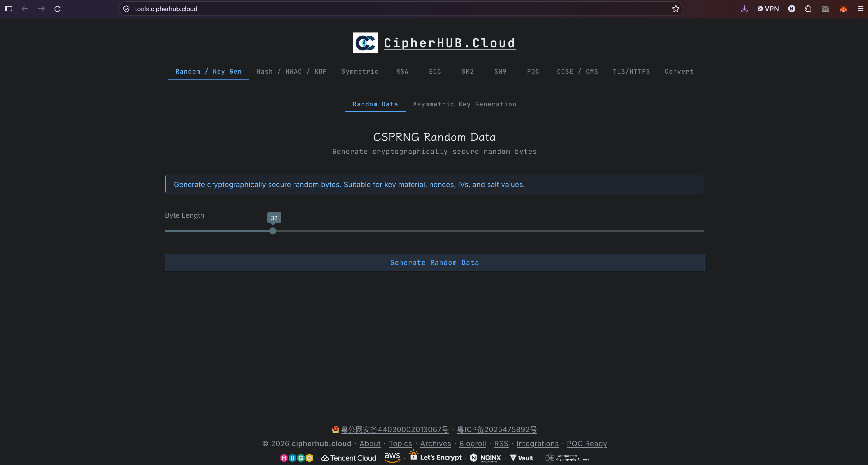Screen dimensions: 868x465
Task: Open the browser hamburger menu
Action: 861,9
